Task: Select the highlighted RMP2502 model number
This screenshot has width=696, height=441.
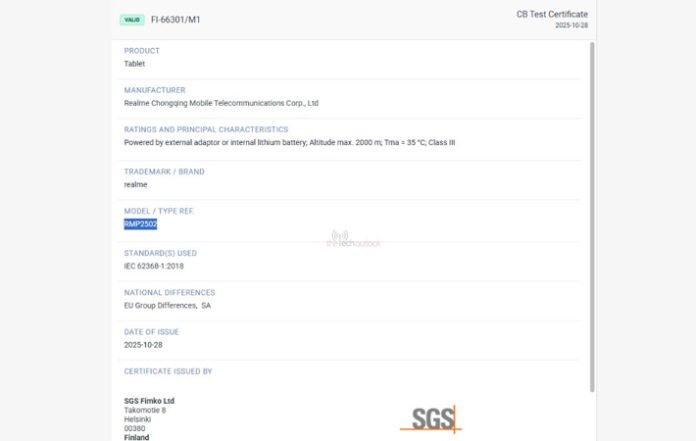Action: click(140, 224)
